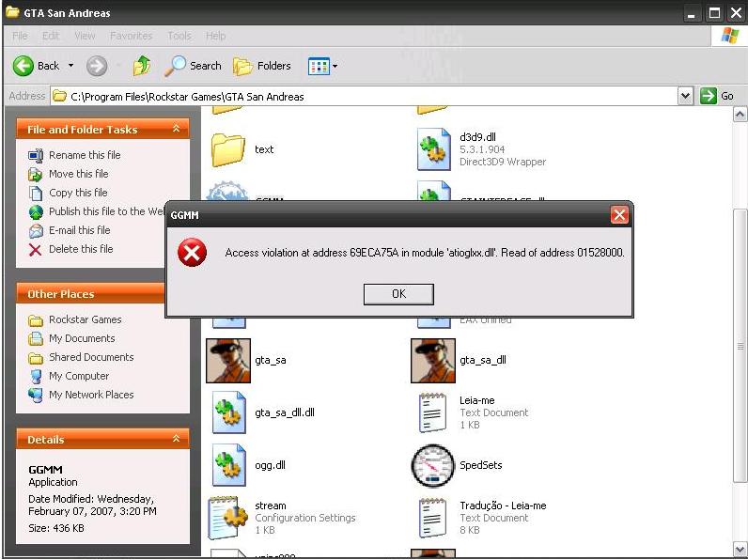
Task: Go back with the green Back arrow
Action: click(x=37, y=66)
